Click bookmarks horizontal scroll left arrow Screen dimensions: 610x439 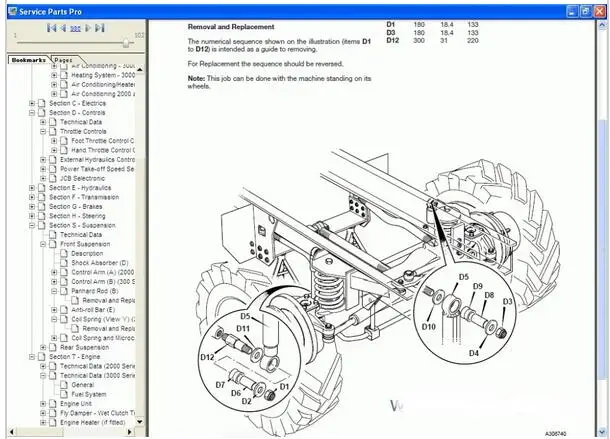pyautogui.click(x=12, y=432)
